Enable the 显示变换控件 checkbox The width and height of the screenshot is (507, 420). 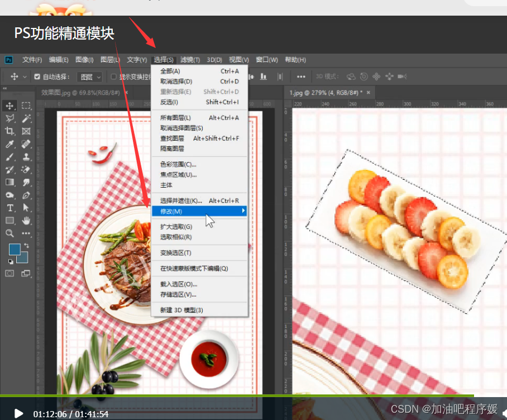coord(113,77)
